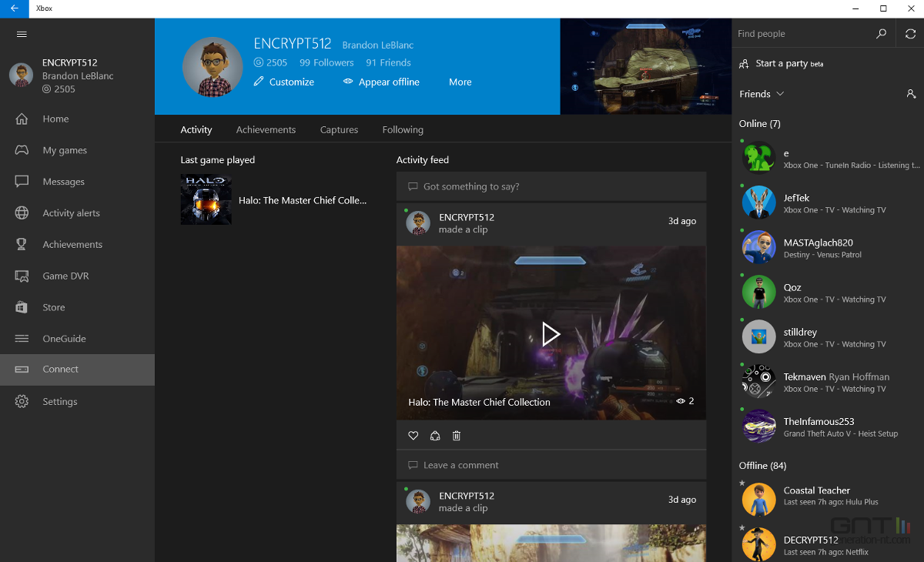Click the More option in profile header
The height and width of the screenshot is (562, 924).
click(x=460, y=82)
